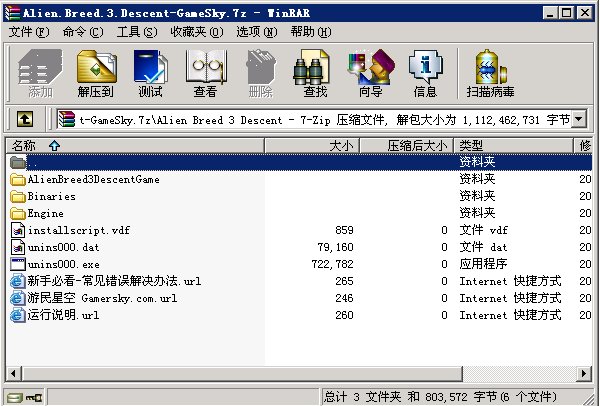600x406 pixels.
Task: Click the greyed 删除 (Delete) toolbar icon
Action: (261, 73)
